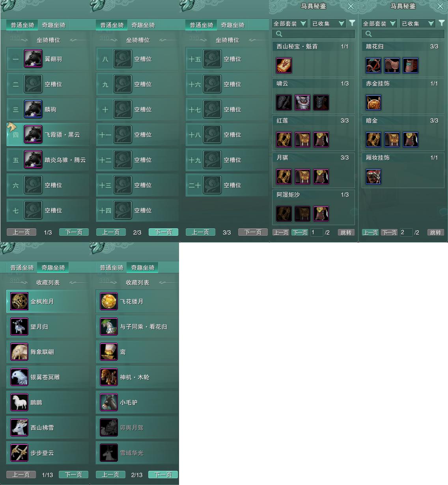Select the 小毛驴 donkey icon
The width and height of the screenshot is (448, 485).
(109, 403)
